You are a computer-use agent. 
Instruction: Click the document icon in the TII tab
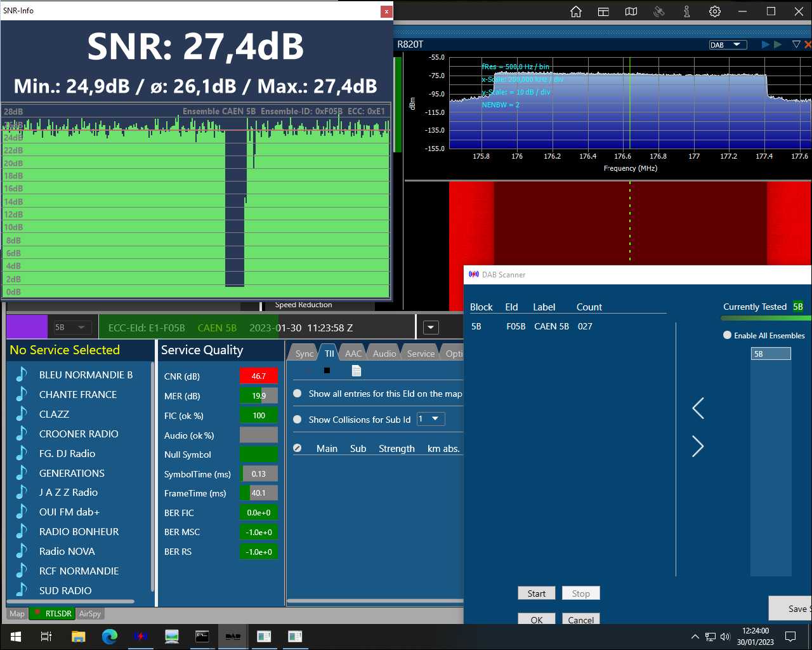point(356,371)
